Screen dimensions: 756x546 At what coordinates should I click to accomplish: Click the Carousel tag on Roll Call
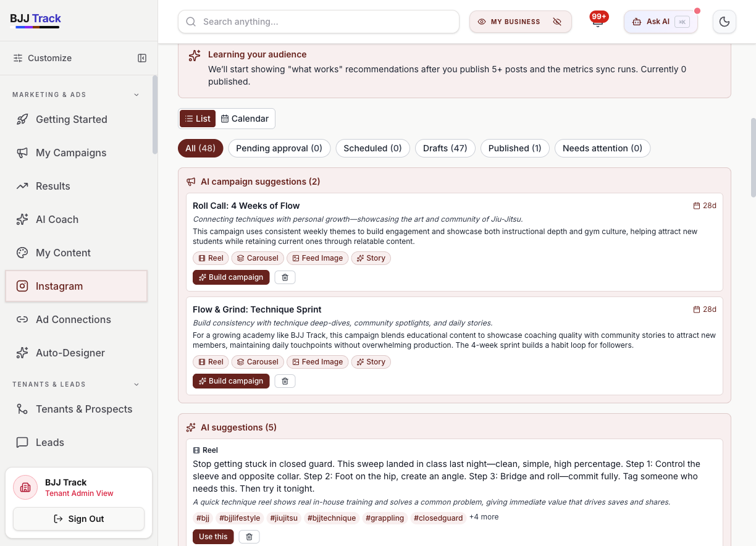(258, 258)
